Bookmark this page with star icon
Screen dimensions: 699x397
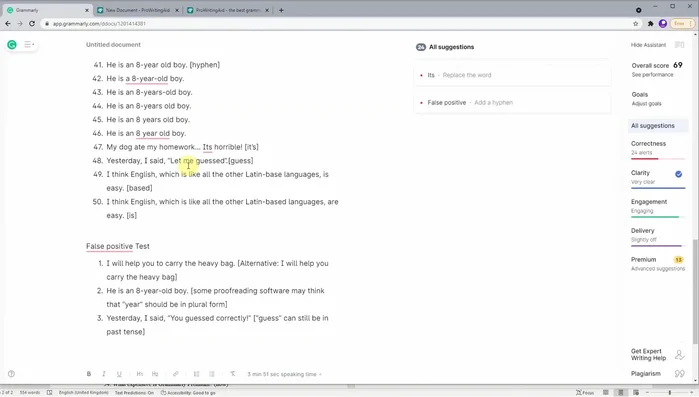636,24
